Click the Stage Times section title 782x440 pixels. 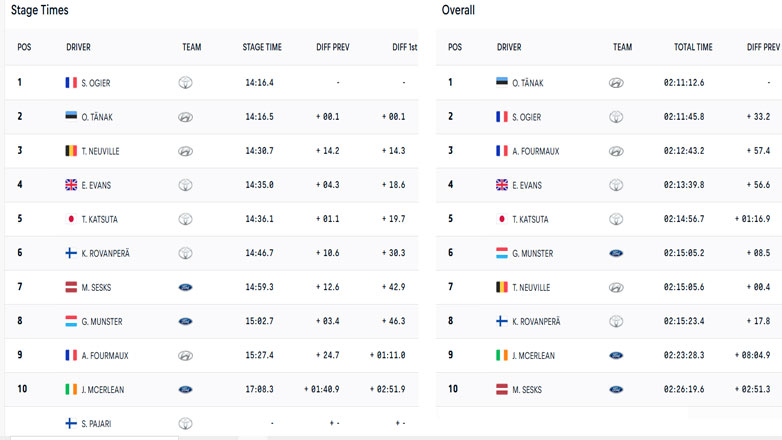click(x=39, y=10)
